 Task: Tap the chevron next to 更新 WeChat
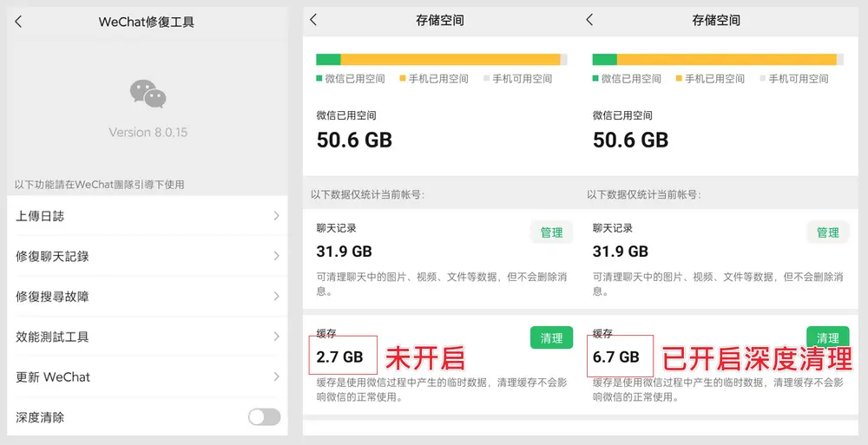point(276,377)
